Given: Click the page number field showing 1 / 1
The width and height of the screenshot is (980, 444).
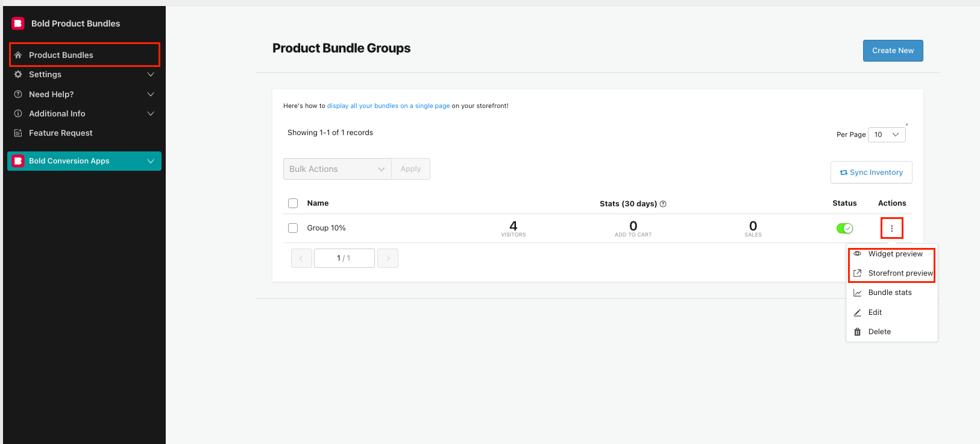Looking at the screenshot, I should tap(344, 258).
